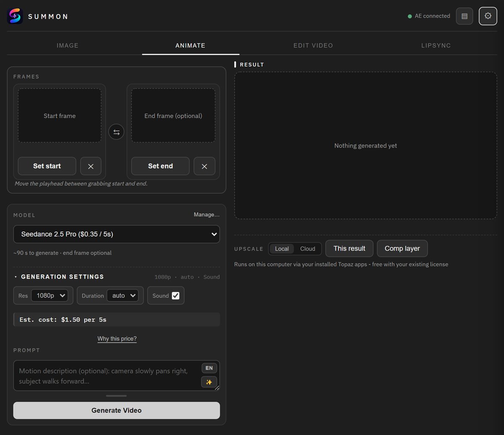Go to the Lipsync tab

[x=436, y=45]
